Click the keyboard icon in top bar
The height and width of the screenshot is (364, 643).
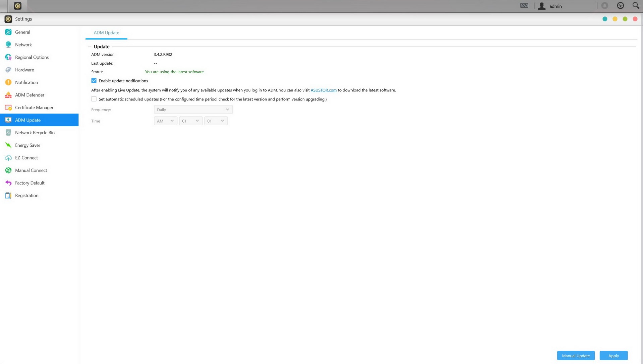pyautogui.click(x=524, y=5)
